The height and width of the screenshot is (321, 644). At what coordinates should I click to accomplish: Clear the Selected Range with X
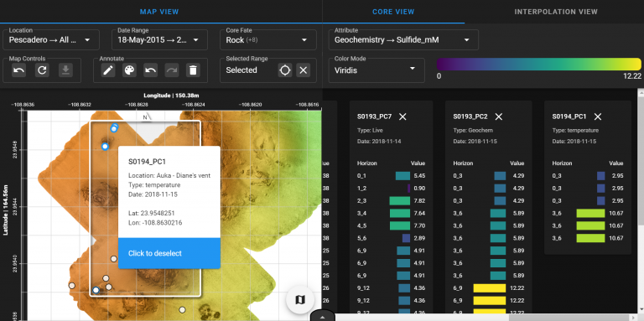[303, 70]
